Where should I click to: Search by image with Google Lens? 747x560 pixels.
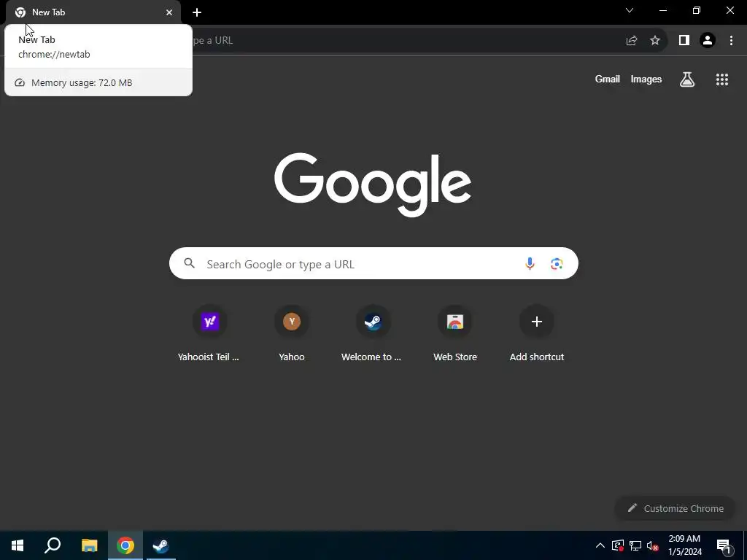[x=557, y=263]
